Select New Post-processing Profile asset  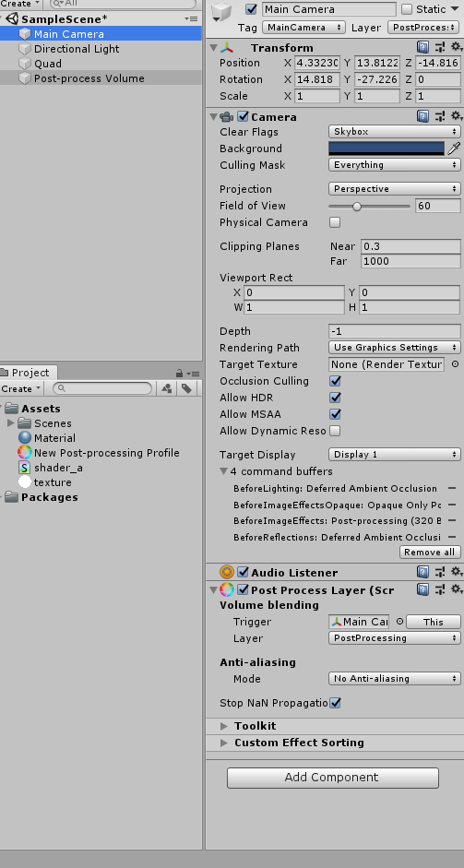(106, 453)
